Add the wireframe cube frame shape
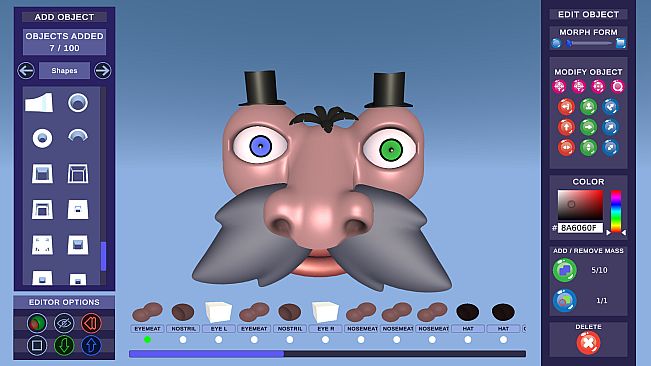This screenshot has height=366, width=651. (78, 173)
